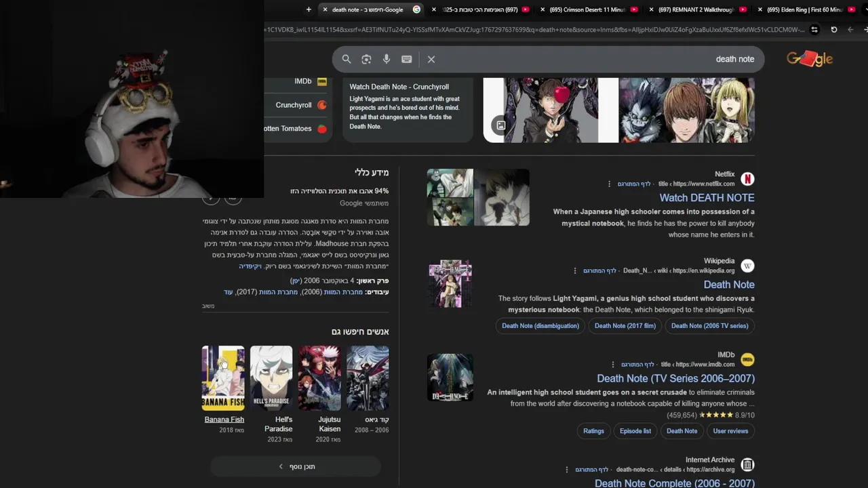Open the images gallery icon on thumbnail strip
The width and height of the screenshot is (868, 488).
[500, 125]
